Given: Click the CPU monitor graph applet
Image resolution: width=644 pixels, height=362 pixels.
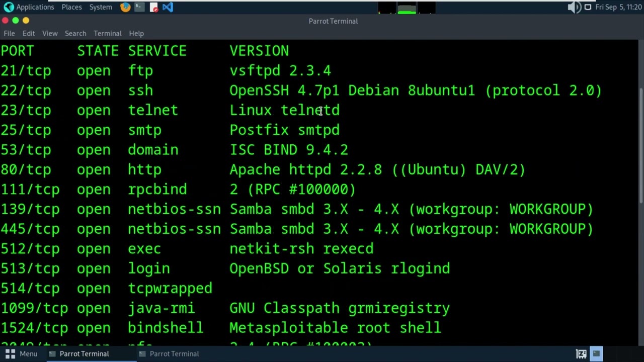Looking at the screenshot, I should coord(387,8).
